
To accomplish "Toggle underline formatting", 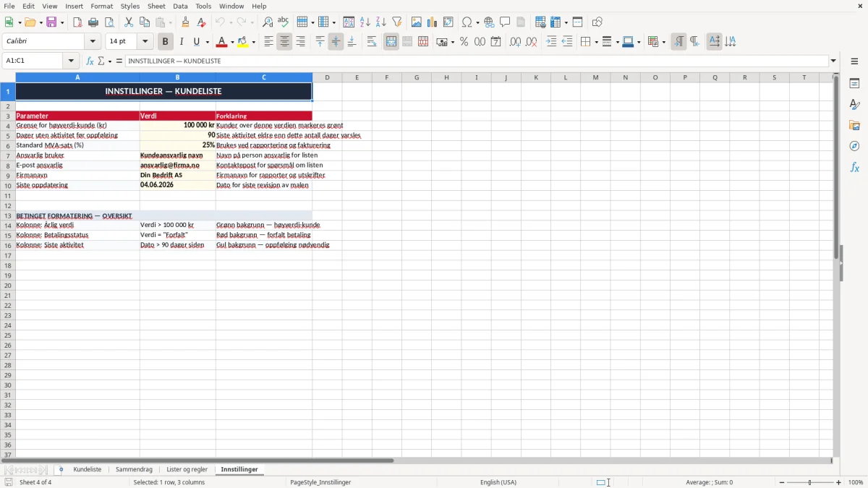I will pos(196,42).
